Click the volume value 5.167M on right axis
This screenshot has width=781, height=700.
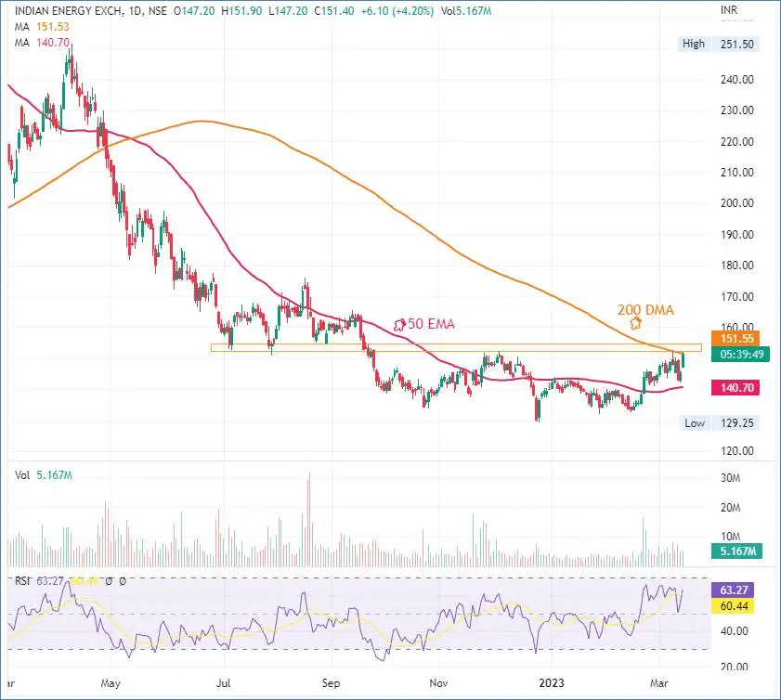[735, 551]
